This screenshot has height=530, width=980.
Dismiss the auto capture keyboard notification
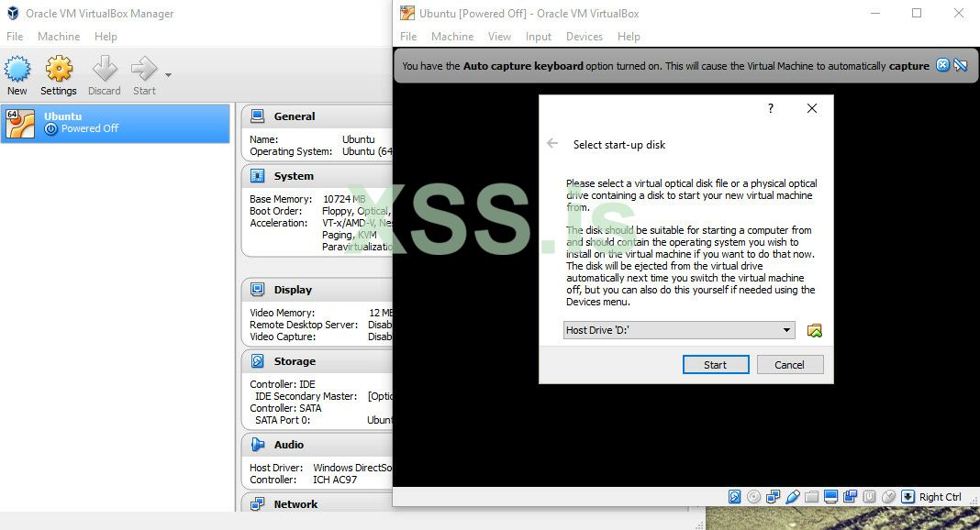(x=942, y=65)
